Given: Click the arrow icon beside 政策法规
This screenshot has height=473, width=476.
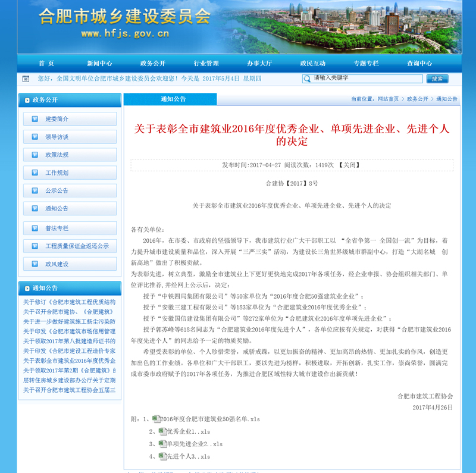Looking at the screenshot, I should 33,155.
